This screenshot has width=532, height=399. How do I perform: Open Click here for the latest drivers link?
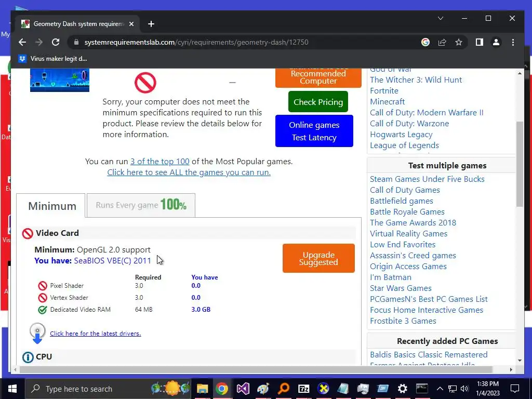[x=96, y=334]
